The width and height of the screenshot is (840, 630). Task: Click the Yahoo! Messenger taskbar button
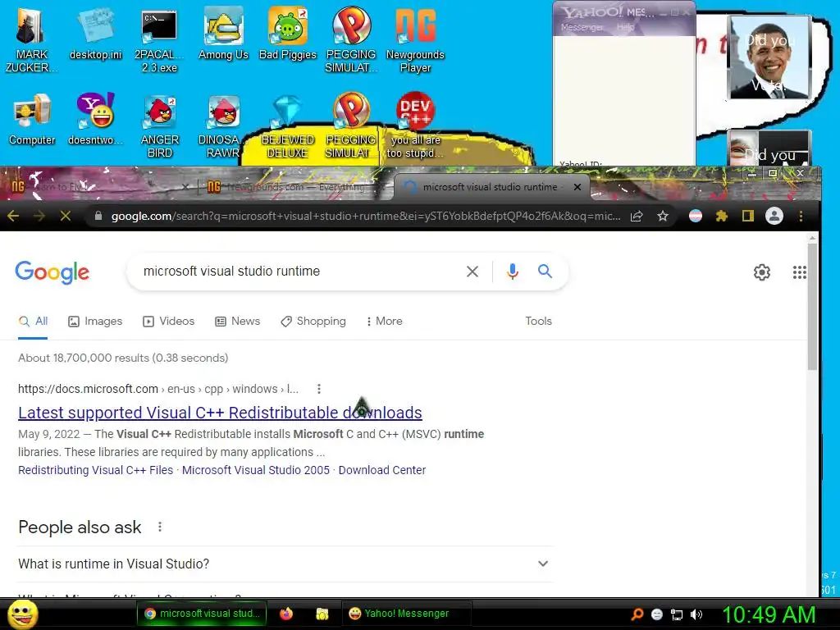(x=405, y=614)
